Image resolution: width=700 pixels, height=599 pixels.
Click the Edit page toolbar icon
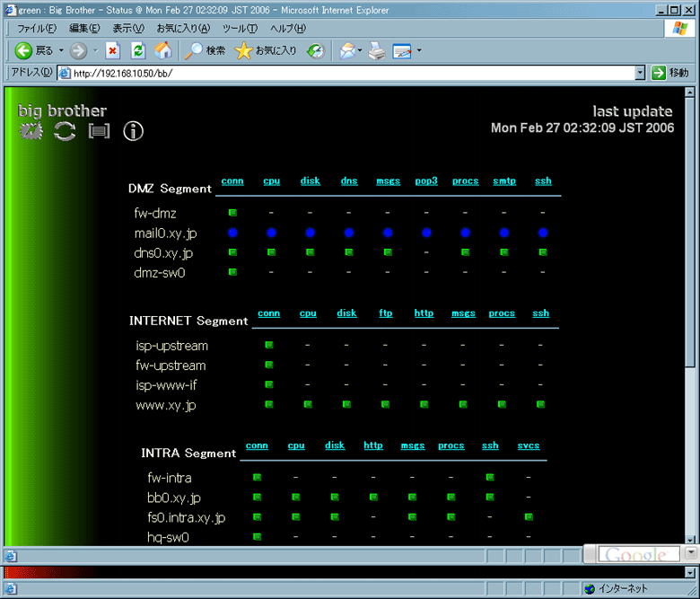pyautogui.click(x=402, y=51)
